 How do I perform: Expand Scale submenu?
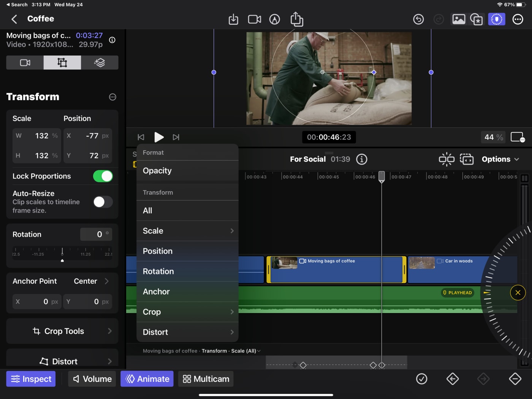pyautogui.click(x=187, y=231)
